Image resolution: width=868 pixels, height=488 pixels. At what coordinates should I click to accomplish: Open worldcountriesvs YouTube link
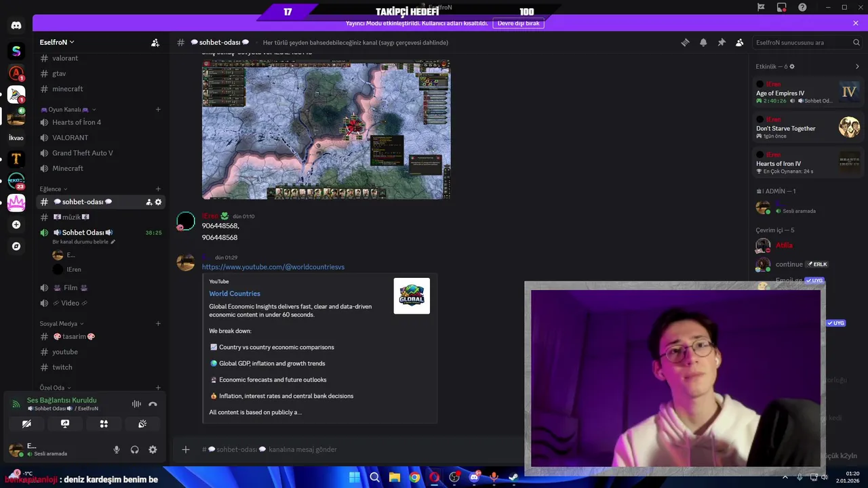273,267
